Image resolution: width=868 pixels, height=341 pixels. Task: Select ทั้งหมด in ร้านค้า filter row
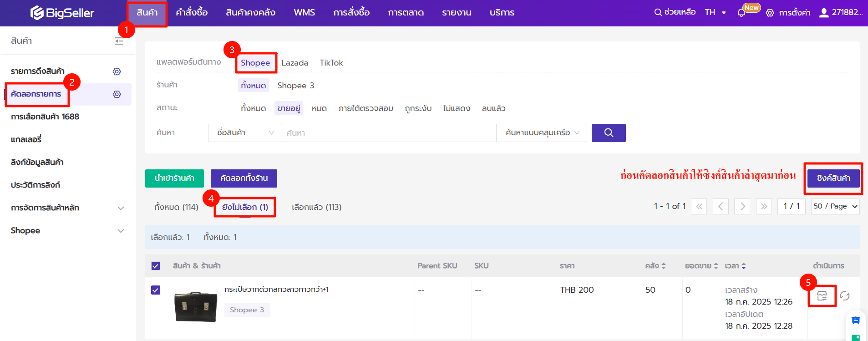[x=254, y=86]
